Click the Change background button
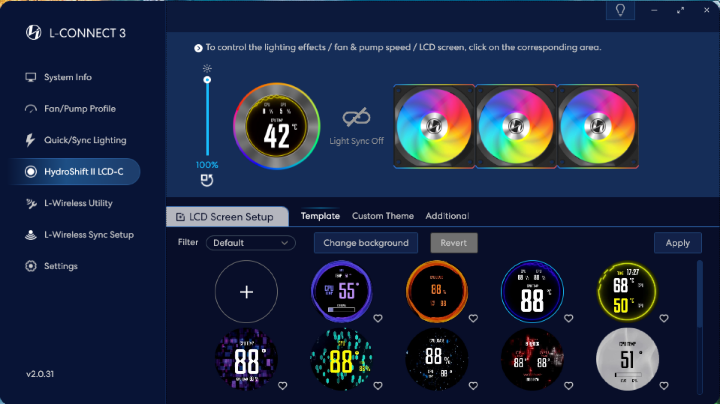Image resolution: width=720 pixels, height=404 pixels. pos(365,243)
